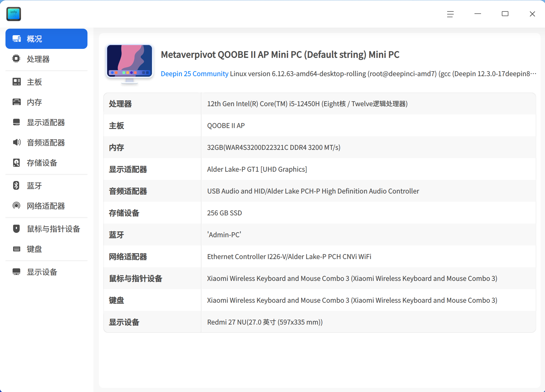Click the 显示设备 row label in table
The height and width of the screenshot is (392, 545).
point(124,322)
